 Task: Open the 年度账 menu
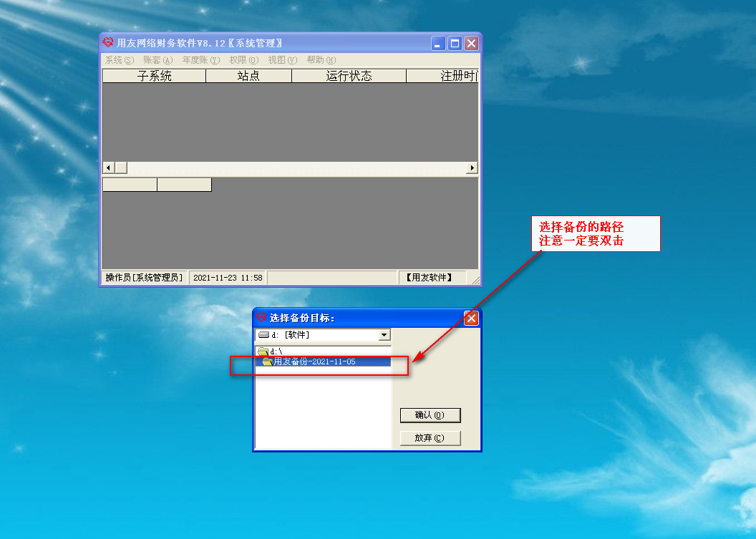[200, 60]
